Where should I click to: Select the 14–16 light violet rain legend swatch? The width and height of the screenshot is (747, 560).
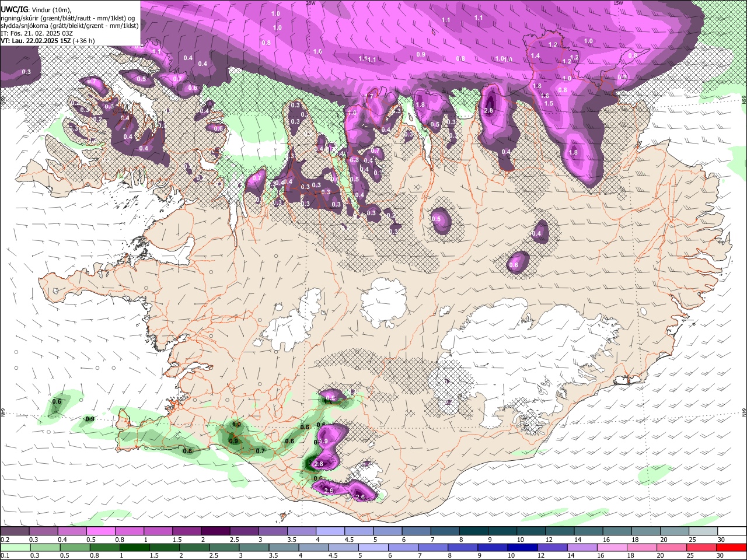582,547
